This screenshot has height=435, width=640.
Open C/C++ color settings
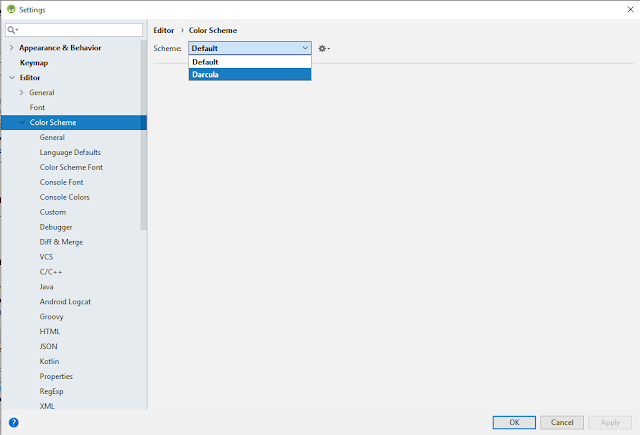point(51,272)
